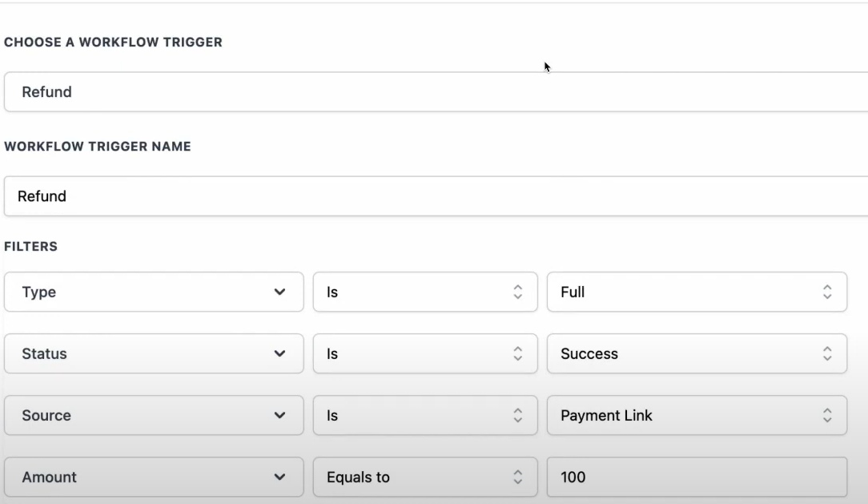Click the chevron arrow on Status filter
This screenshot has width=868, height=504.
279,353
